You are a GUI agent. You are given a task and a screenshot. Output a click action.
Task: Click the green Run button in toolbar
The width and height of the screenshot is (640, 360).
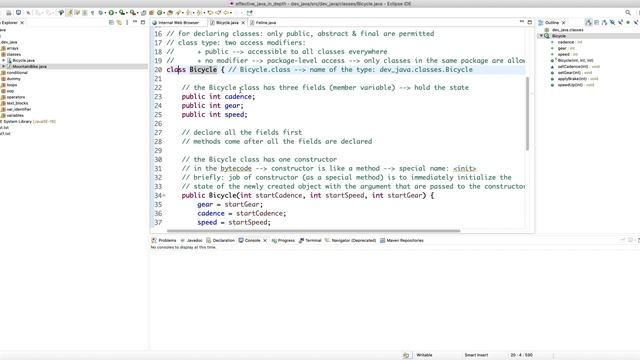point(111,13)
